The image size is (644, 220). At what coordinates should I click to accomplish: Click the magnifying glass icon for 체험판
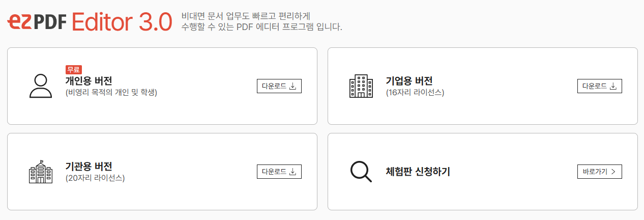click(361, 172)
